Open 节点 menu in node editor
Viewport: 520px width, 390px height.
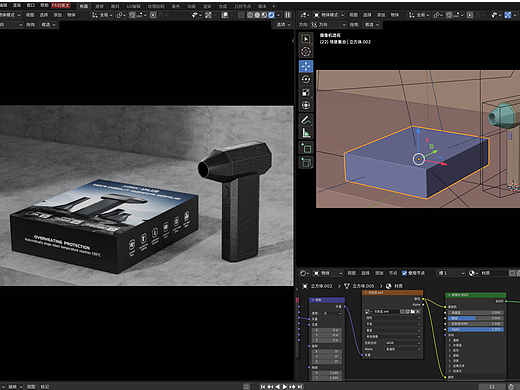(x=393, y=273)
